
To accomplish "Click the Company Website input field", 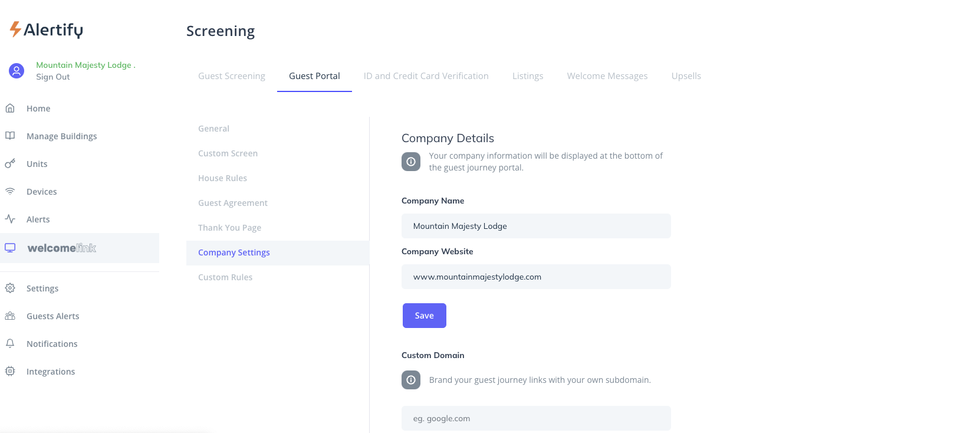I will (x=535, y=277).
